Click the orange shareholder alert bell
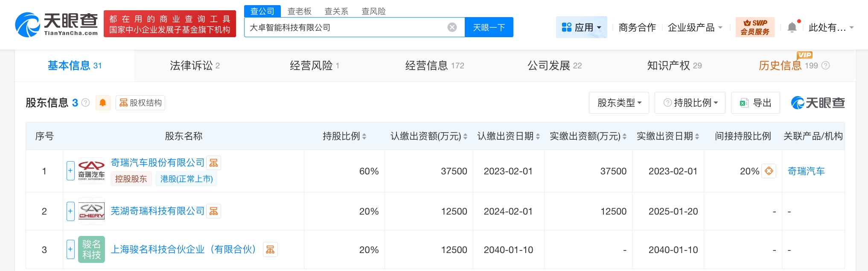The image size is (868, 271). coord(103,103)
